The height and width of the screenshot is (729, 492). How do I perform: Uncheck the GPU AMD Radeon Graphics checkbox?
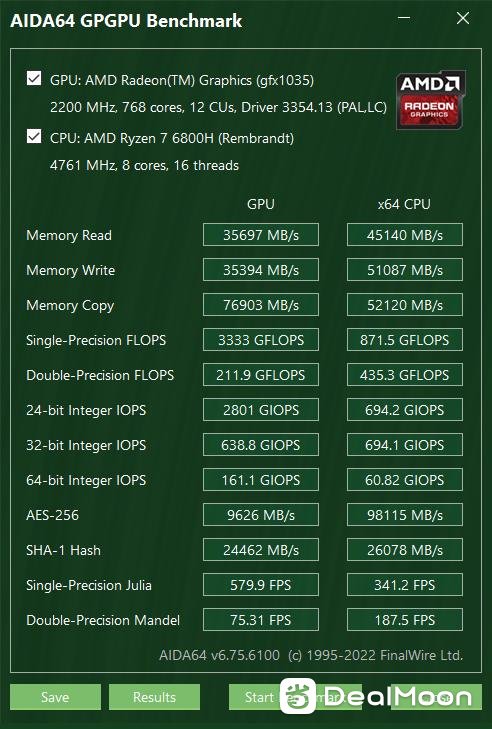(x=34, y=78)
